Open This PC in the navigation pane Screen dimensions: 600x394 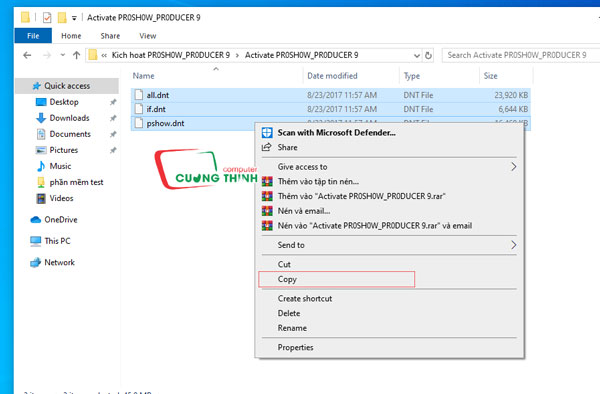(x=57, y=241)
